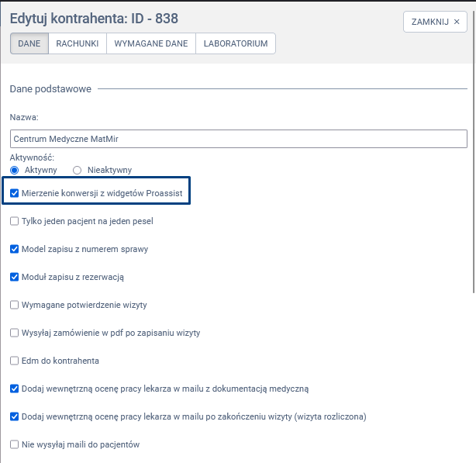The image size is (476, 463).
Task: Click the Nazwa input field
Action: [238, 138]
